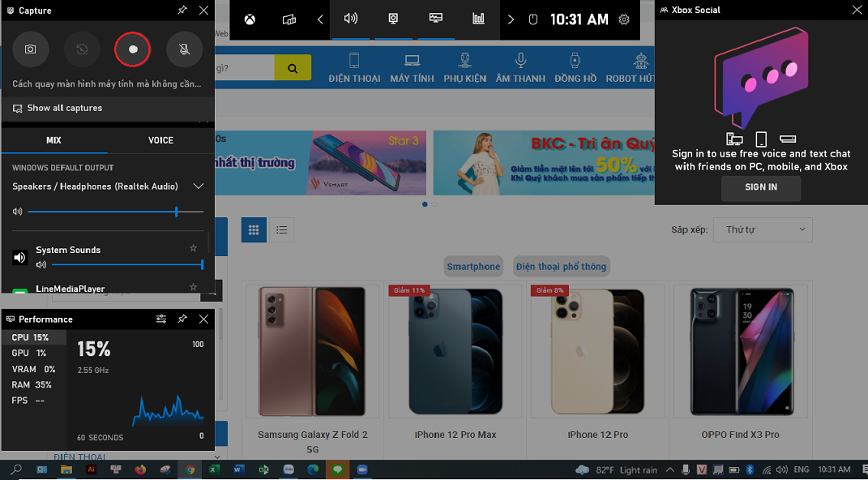Open Samsung Galaxy Z Fold 2 product image
868x480 pixels.
click(x=312, y=352)
